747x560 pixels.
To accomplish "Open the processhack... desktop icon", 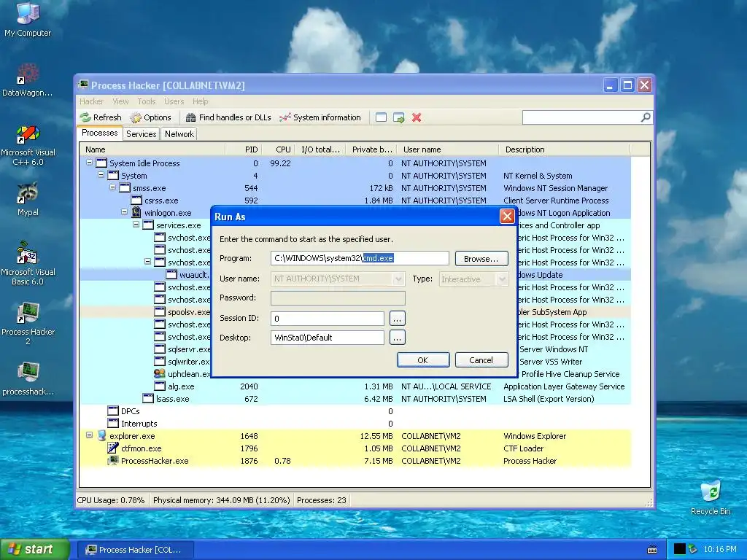I will pyautogui.click(x=28, y=379).
